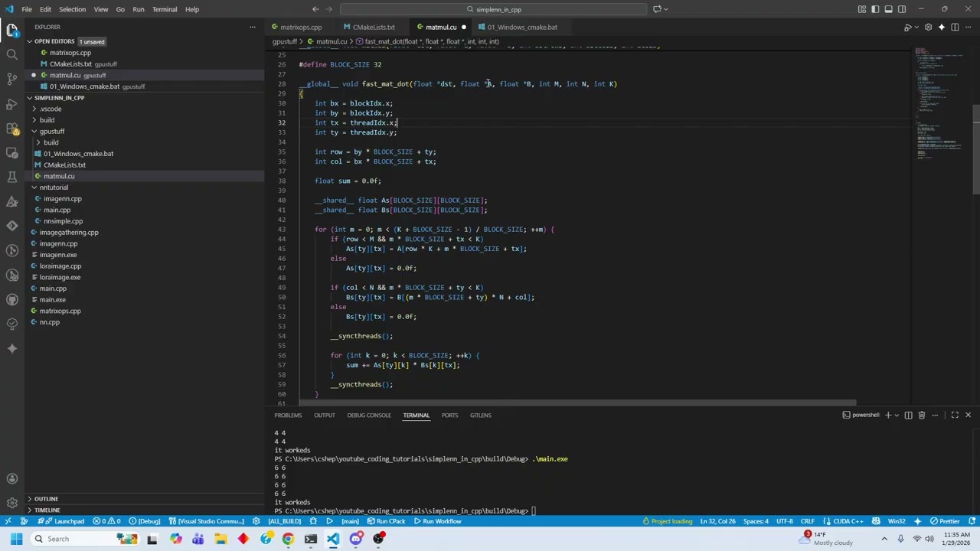Delete the terminal with the trash icon
The width and height of the screenshot is (980, 551).
922,415
